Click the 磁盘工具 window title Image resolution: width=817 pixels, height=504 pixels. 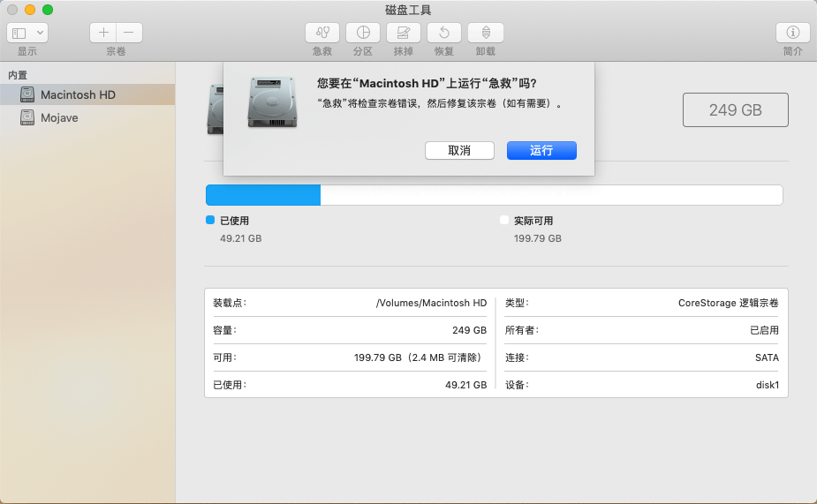(x=408, y=10)
